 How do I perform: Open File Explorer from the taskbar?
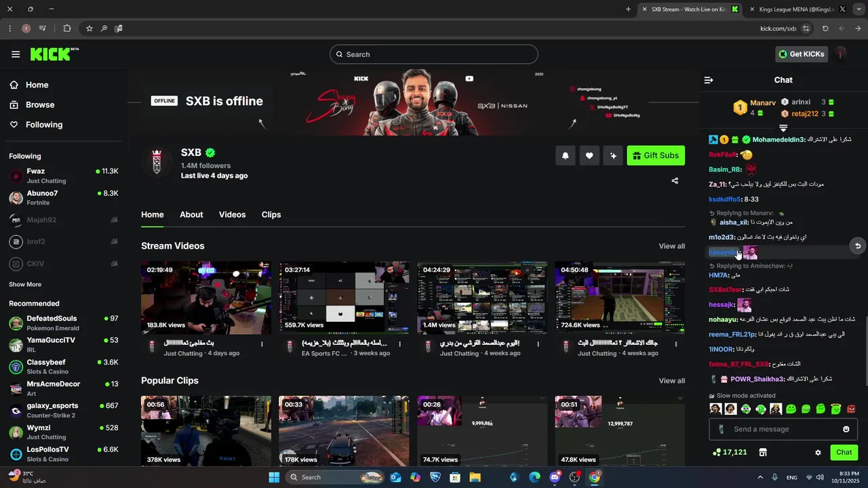[x=475, y=477]
